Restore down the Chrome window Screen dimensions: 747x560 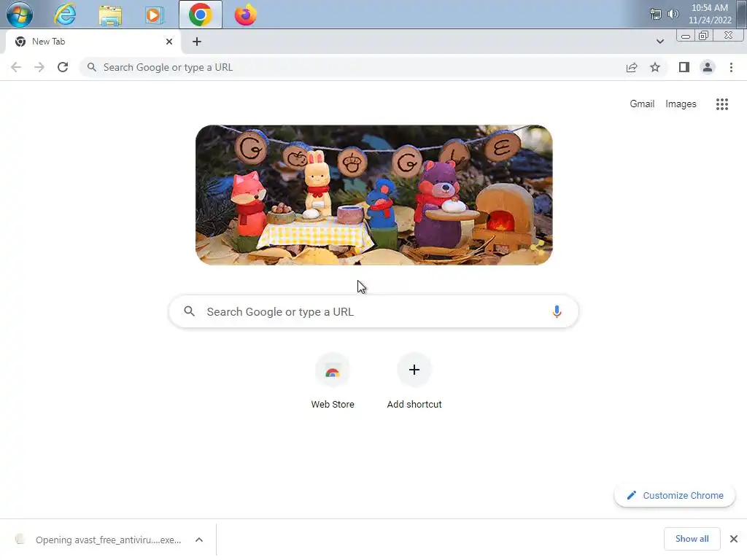click(703, 36)
